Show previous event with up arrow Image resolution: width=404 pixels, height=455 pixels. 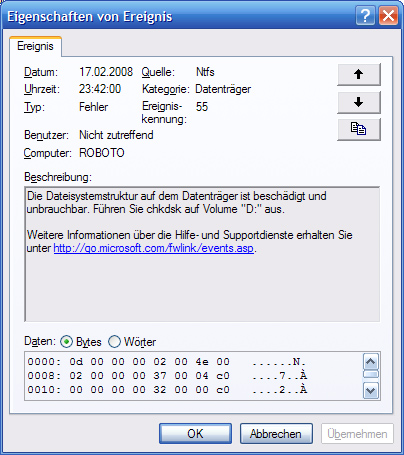[359, 75]
